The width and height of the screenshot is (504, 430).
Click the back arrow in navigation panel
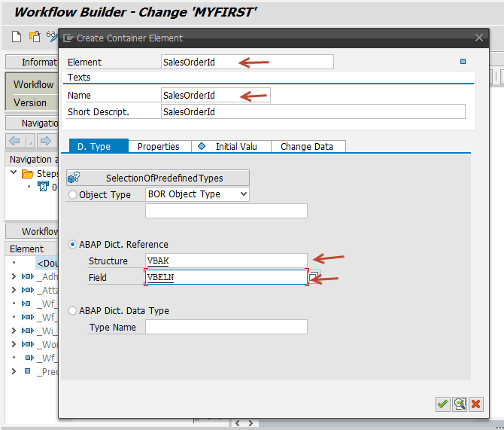pos(14,141)
